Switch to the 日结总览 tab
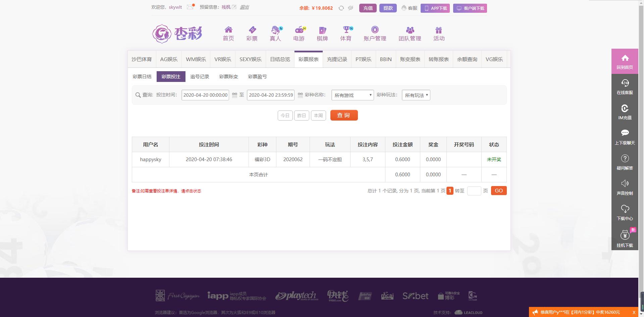The width and height of the screenshot is (644, 317). 280,59
